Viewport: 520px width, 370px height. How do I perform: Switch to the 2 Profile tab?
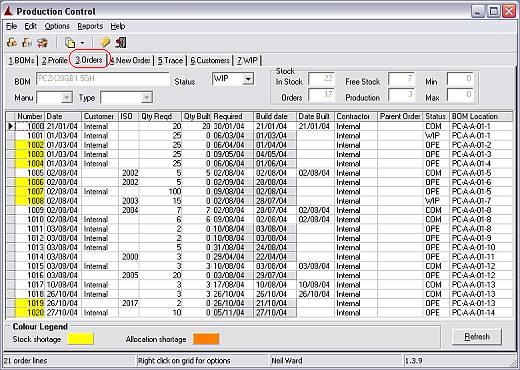pyautogui.click(x=55, y=60)
